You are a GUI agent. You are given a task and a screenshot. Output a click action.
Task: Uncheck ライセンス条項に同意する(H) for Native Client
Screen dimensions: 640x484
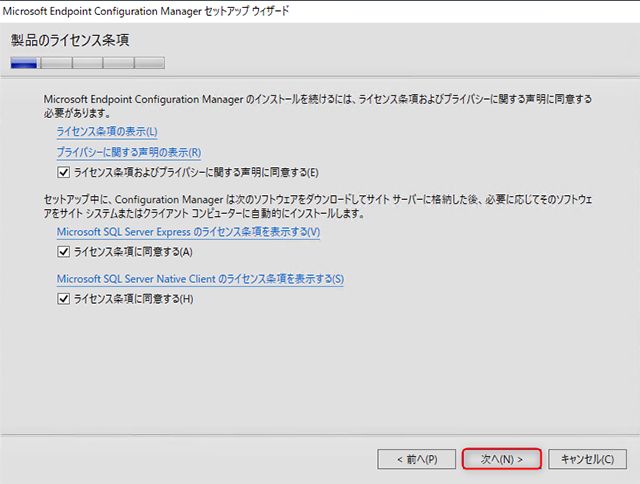[x=64, y=298]
